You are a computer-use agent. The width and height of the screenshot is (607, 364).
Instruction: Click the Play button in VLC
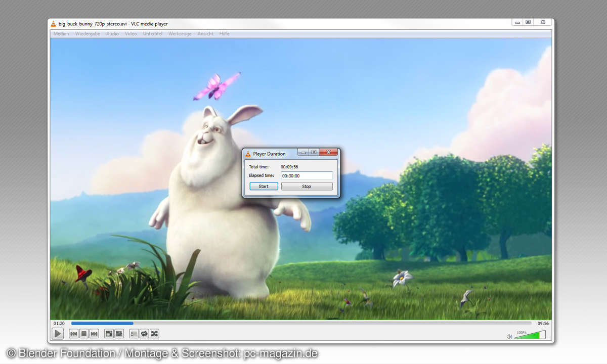click(58, 334)
